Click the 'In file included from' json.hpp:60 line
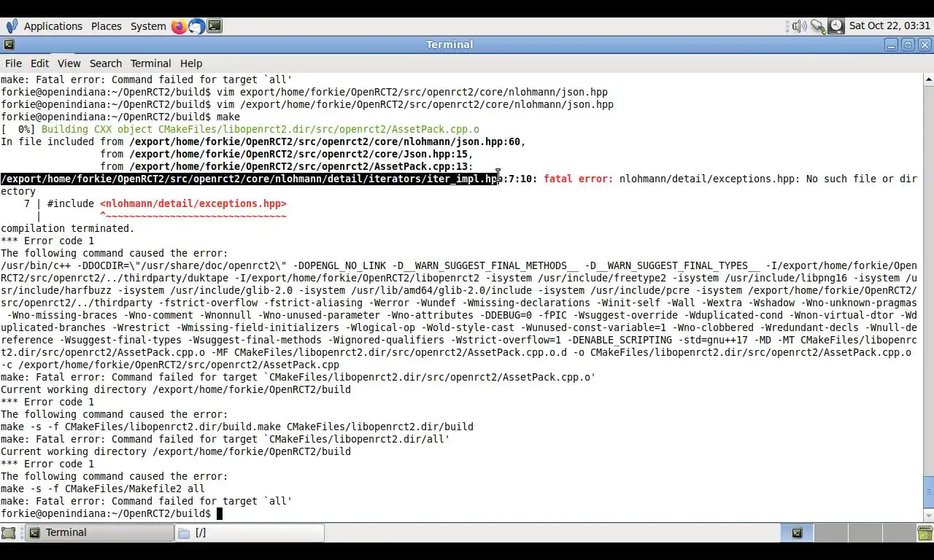This screenshot has width=934, height=560. pyautogui.click(x=263, y=141)
